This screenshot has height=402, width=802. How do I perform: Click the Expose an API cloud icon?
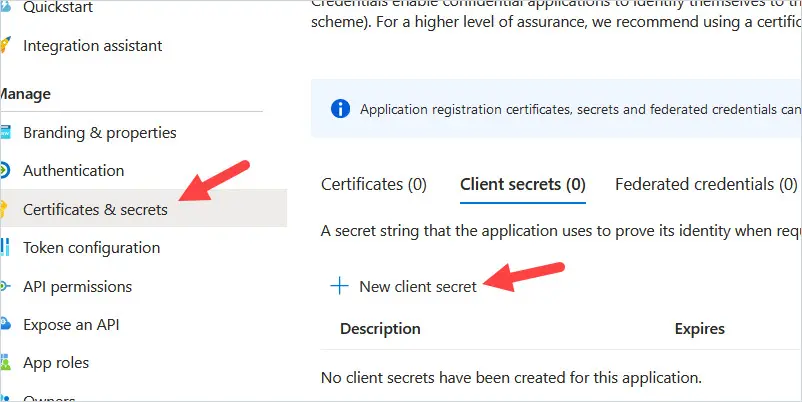(x=5, y=324)
